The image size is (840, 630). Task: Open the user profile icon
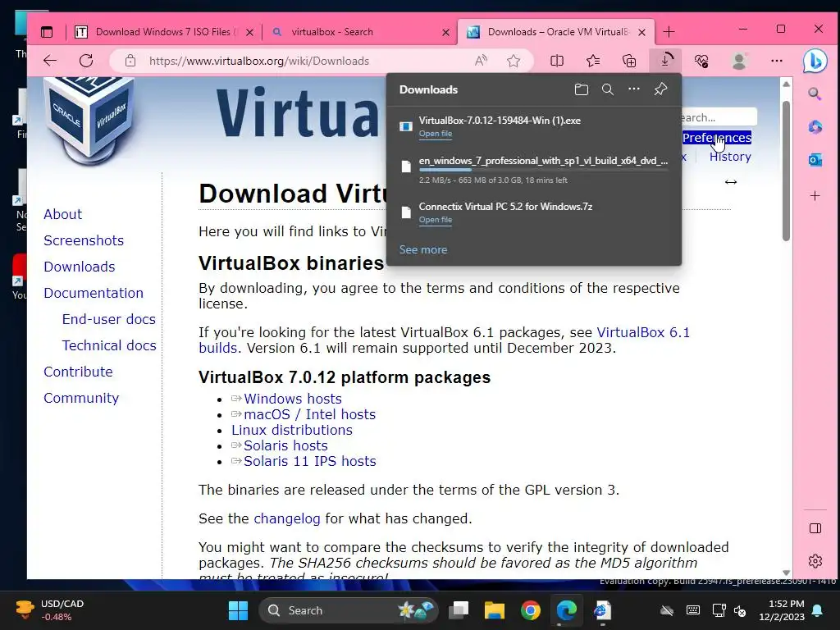(x=739, y=61)
